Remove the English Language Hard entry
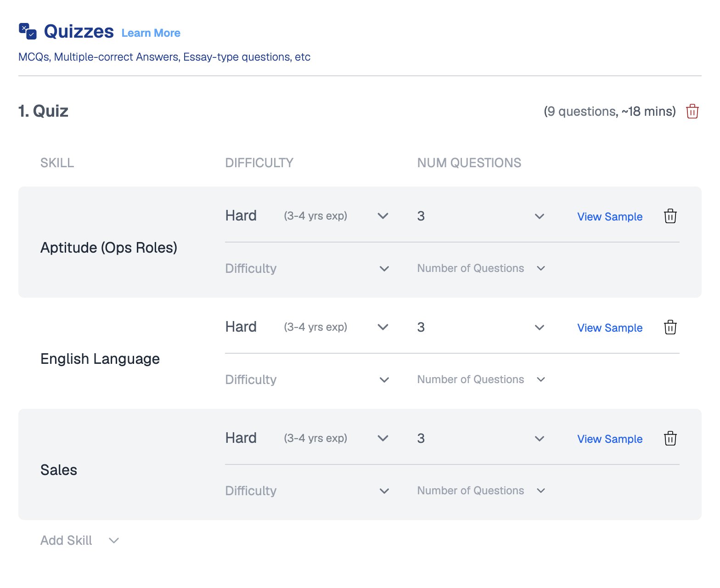 click(x=670, y=327)
